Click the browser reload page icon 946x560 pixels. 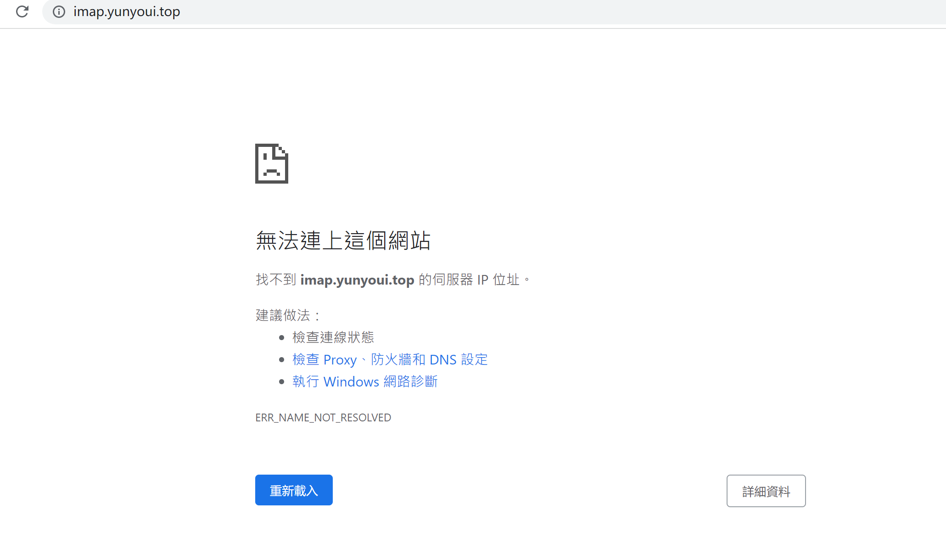coord(22,11)
